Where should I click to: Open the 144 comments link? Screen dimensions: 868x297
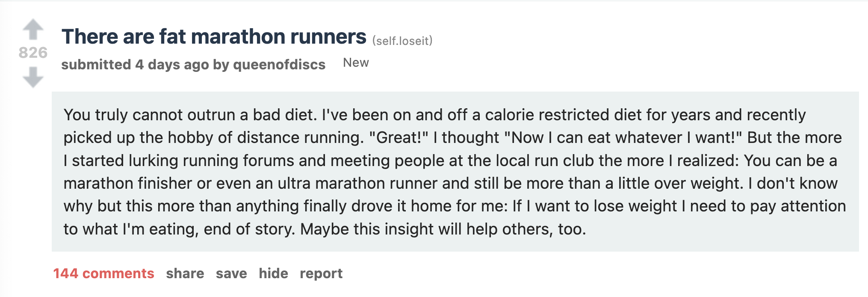point(103,273)
